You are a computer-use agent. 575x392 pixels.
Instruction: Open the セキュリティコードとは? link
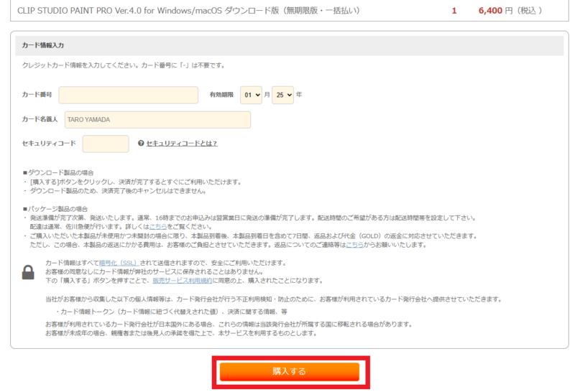coord(182,144)
